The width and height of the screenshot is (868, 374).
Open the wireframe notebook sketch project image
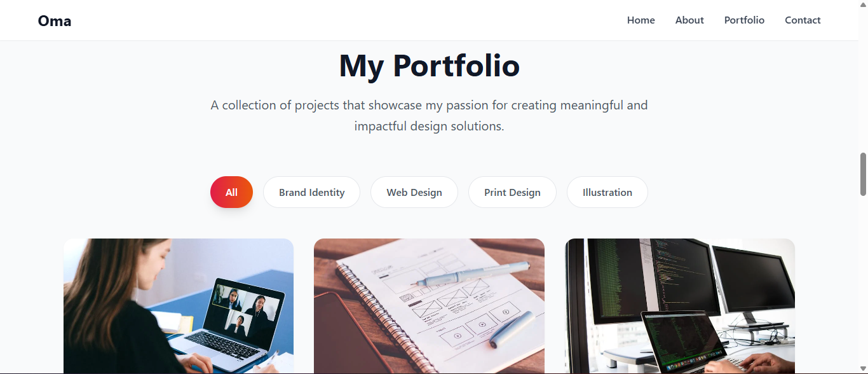(x=429, y=306)
